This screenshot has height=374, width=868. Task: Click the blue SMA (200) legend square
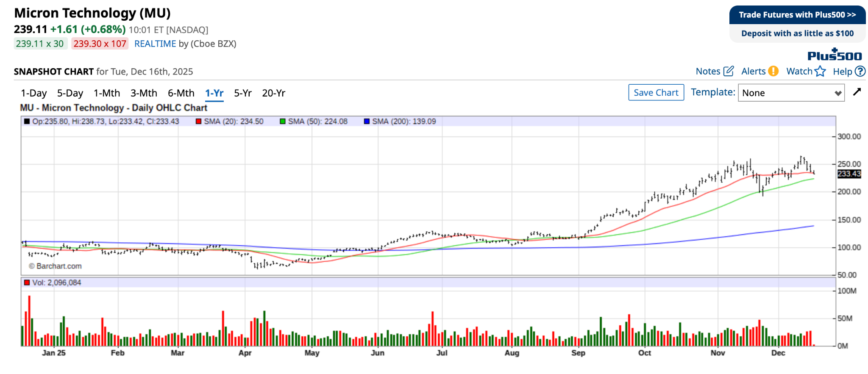tap(367, 122)
